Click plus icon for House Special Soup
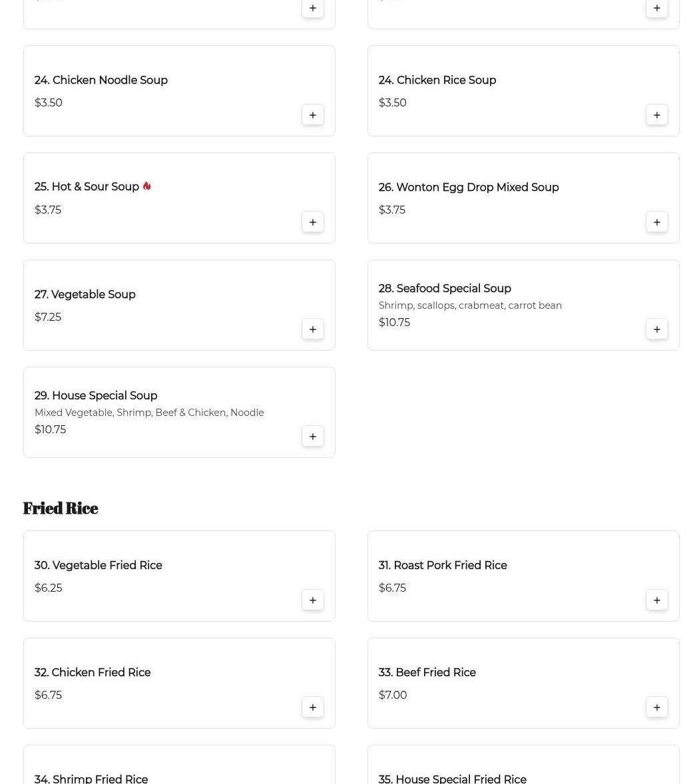This screenshot has height=784, width=699. 312,436
